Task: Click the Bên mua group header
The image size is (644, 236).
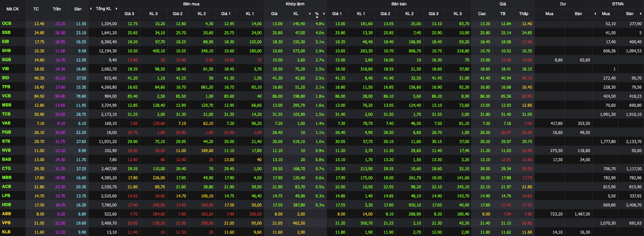Action: [x=191, y=4]
